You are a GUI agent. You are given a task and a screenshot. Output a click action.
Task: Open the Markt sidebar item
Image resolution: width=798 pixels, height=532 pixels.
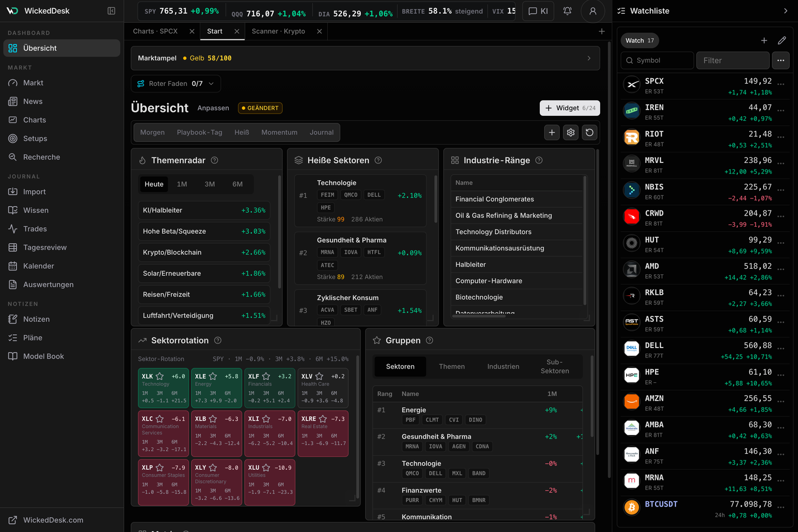tap(62, 83)
